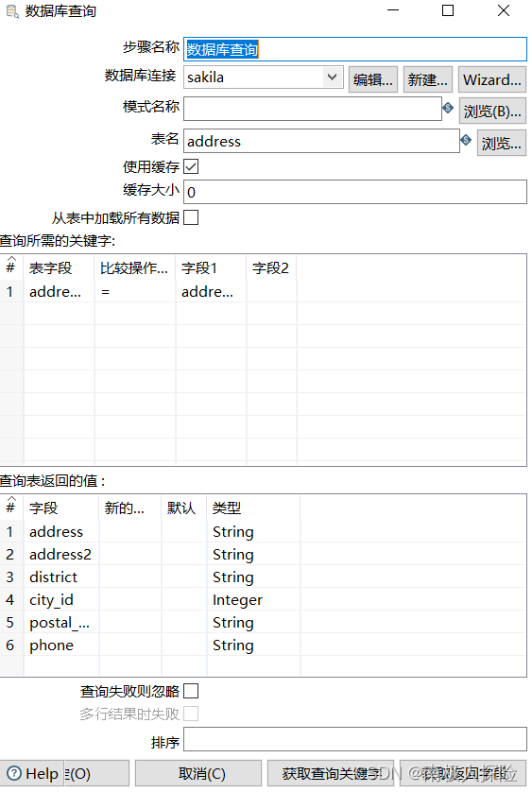The width and height of the screenshot is (532, 792).
Task: Tick the 查询失败则忽略 checkbox
Action: tap(191, 691)
